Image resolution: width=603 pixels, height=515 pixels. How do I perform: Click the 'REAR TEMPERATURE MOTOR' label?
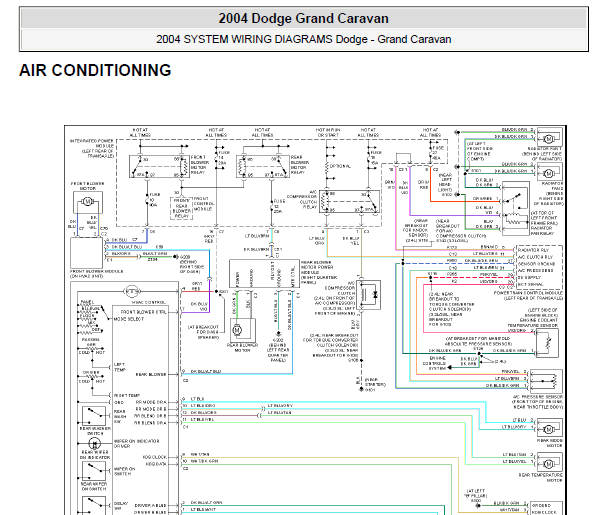coord(541,477)
